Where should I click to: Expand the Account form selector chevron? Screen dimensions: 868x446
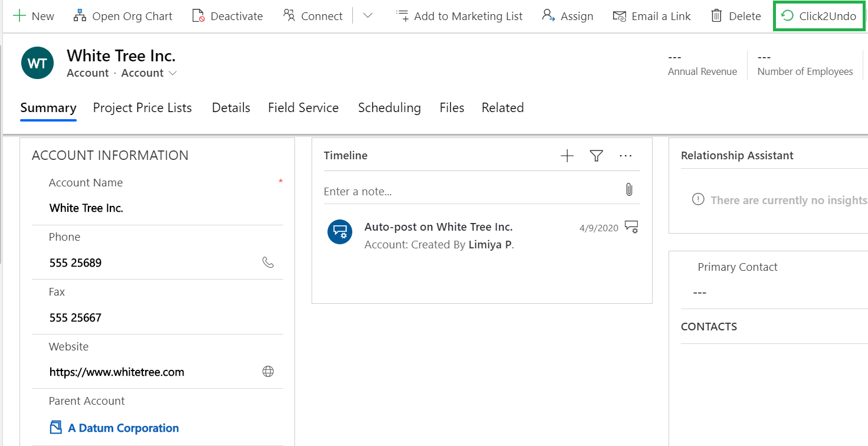[173, 73]
